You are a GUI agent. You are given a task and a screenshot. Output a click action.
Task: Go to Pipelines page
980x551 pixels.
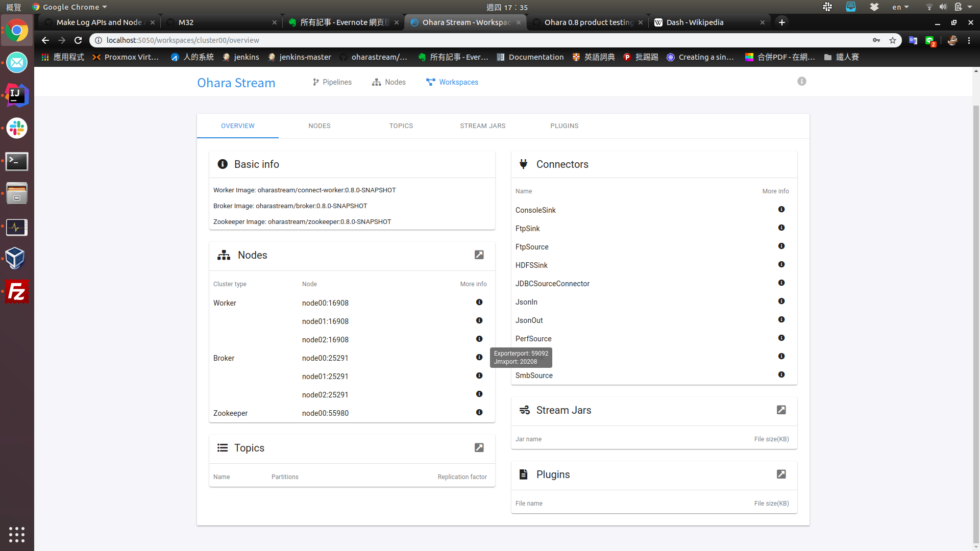(332, 82)
